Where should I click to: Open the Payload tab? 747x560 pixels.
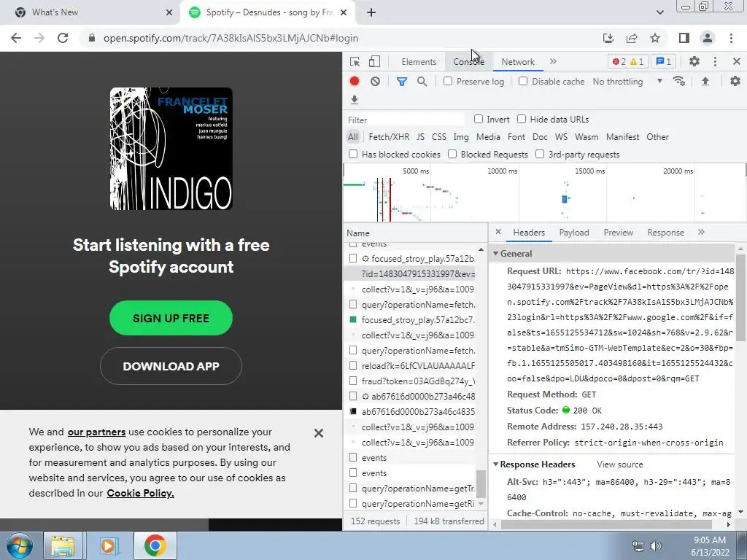click(573, 233)
